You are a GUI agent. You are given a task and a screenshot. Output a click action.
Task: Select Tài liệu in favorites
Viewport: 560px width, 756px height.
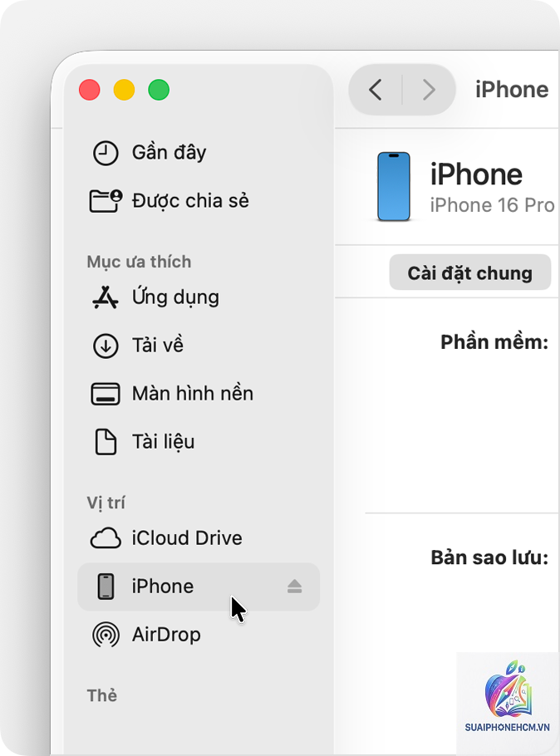coord(163,442)
